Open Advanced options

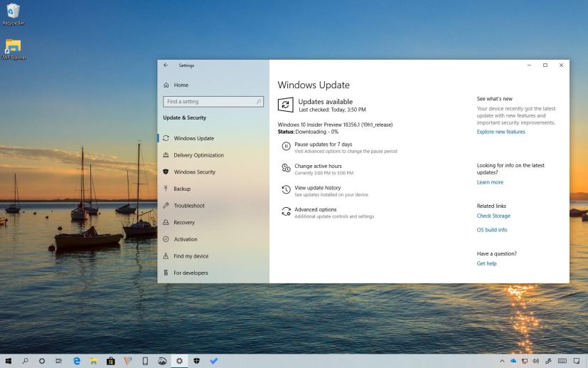coord(316,209)
